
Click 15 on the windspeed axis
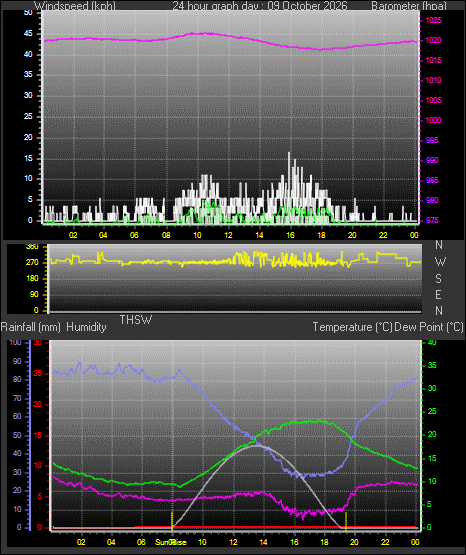click(x=28, y=158)
